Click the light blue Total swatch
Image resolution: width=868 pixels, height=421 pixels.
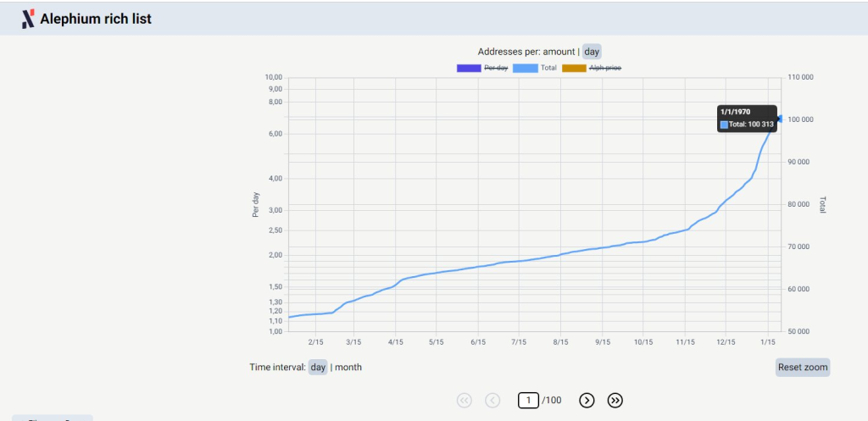pos(525,68)
